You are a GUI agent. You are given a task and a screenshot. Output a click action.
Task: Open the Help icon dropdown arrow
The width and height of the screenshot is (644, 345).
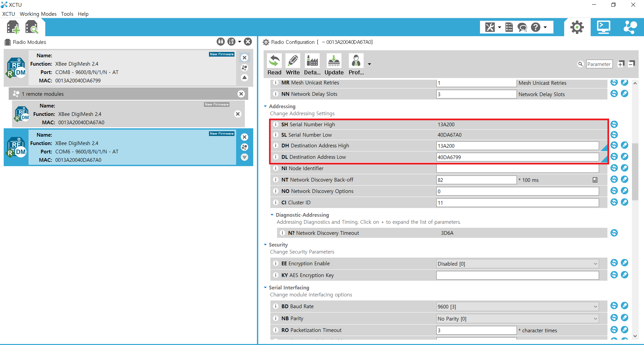[545, 27]
